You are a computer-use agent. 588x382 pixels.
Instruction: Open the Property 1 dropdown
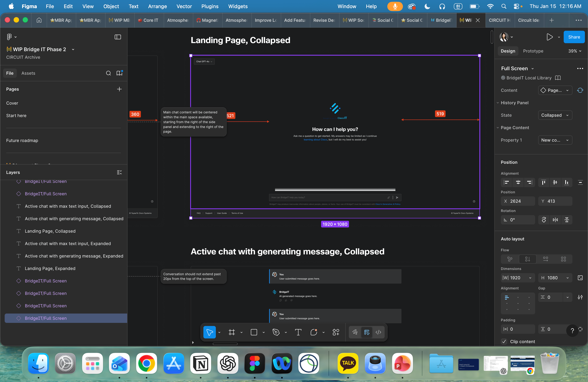pyautogui.click(x=555, y=140)
